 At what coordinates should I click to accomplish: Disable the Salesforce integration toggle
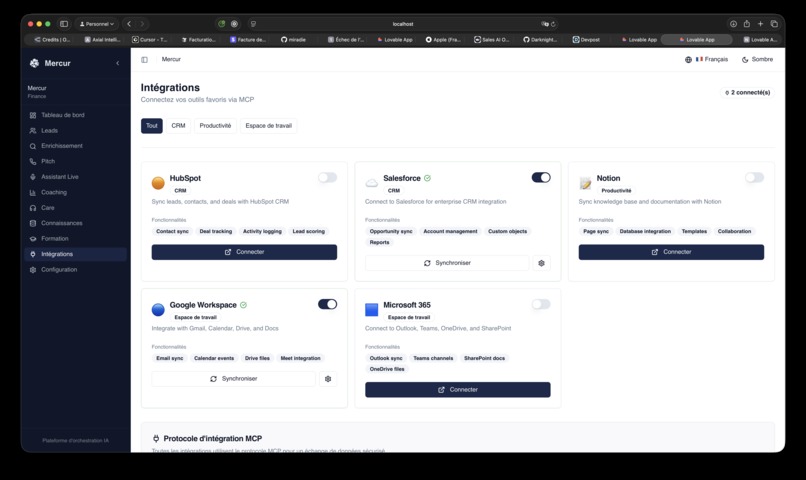541,177
